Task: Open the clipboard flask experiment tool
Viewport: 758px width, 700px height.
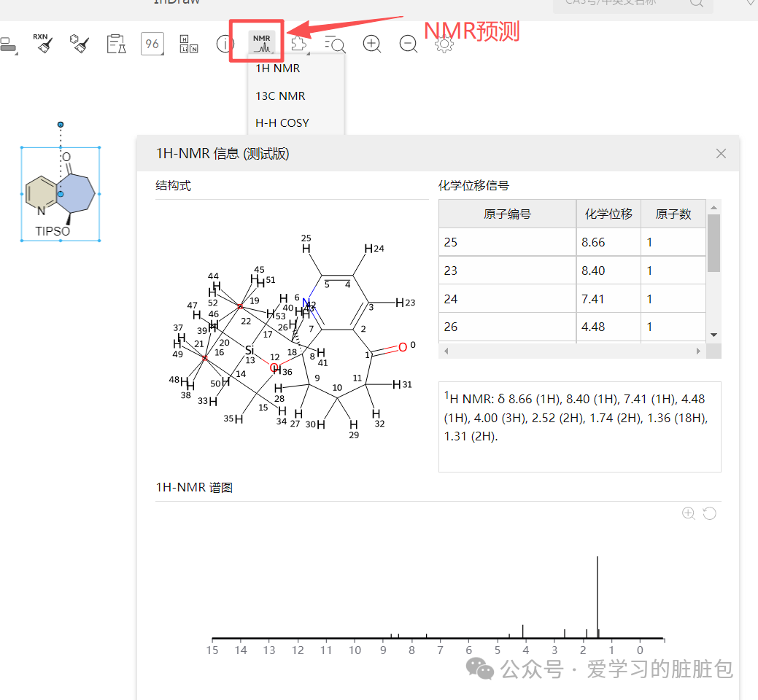Action: [x=116, y=44]
